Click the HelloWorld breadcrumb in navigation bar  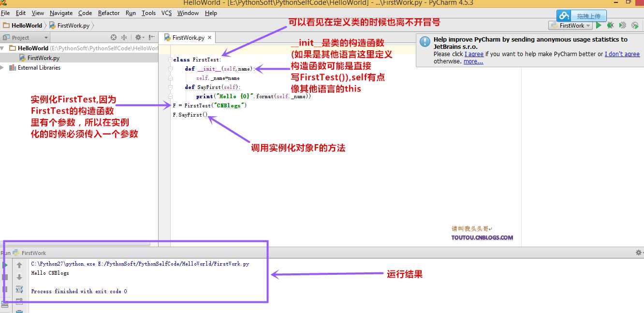[23, 25]
